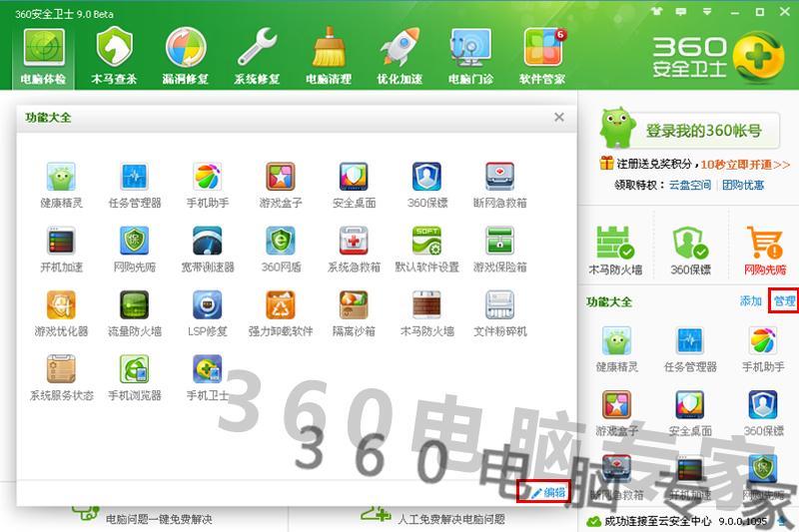This screenshot has height=532, width=799.
Task: Click 添加 link in sidebar
Action: 751,300
